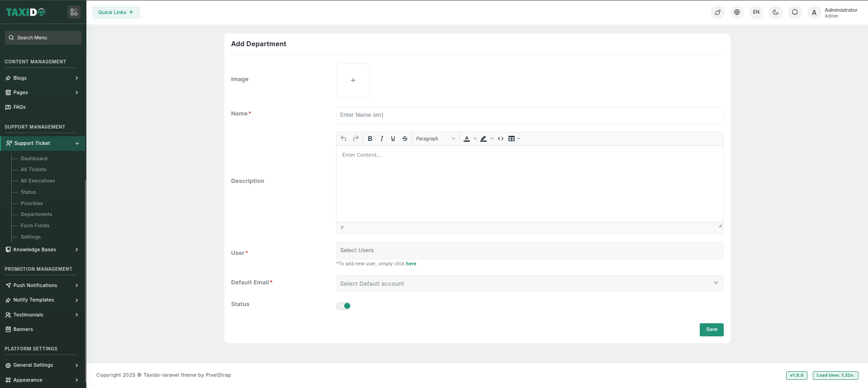Click the Underline icon in editor
Viewport: 868px width, 388px height.
(x=393, y=139)
